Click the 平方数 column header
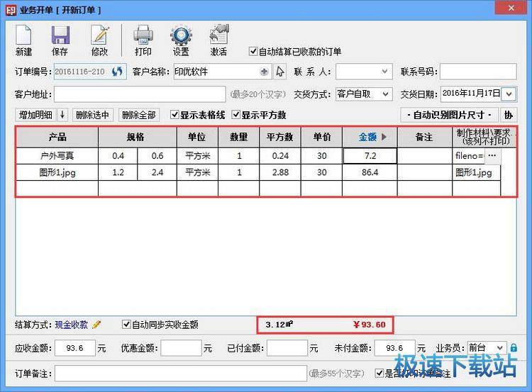 point(280,137)
